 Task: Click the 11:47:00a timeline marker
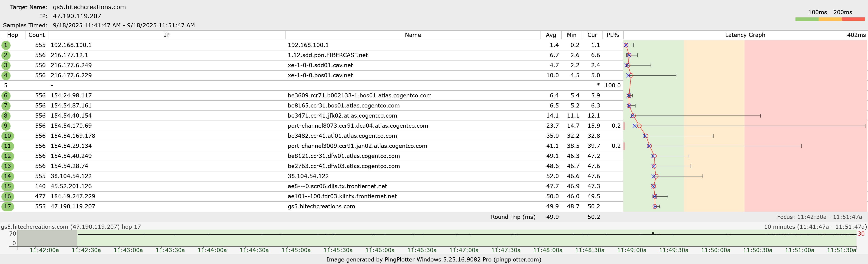click(464, 250)
